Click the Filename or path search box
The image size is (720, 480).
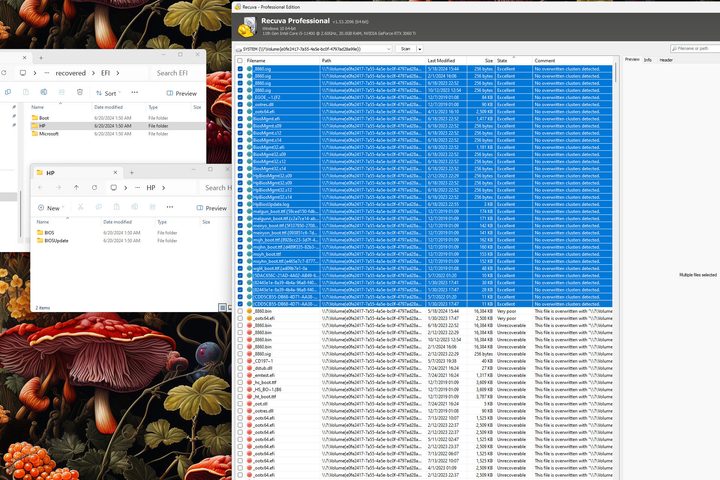coord(695,48)
